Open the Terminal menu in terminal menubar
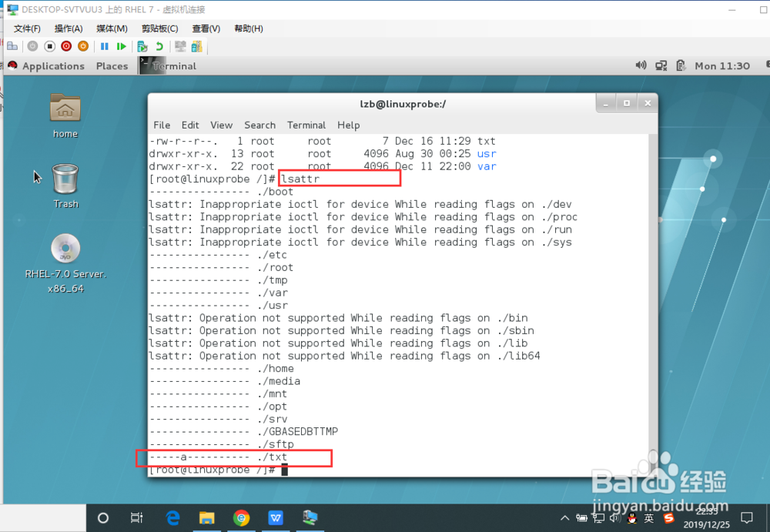 306,125
